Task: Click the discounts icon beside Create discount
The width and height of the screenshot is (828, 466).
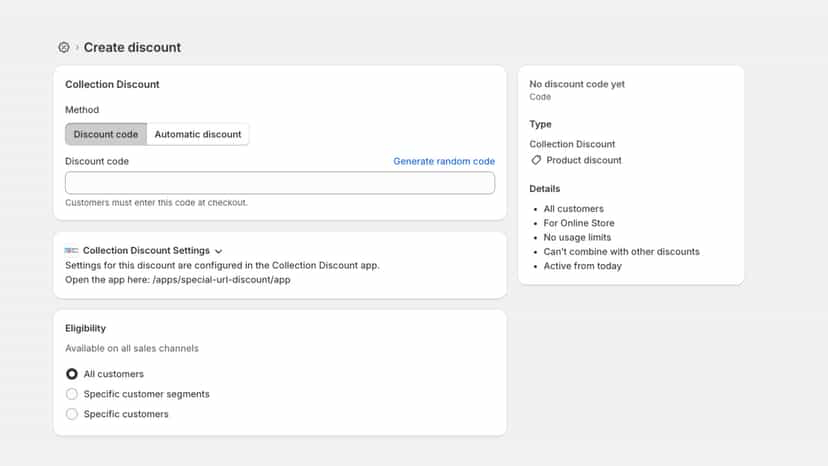Action: (x=64, y=48)
